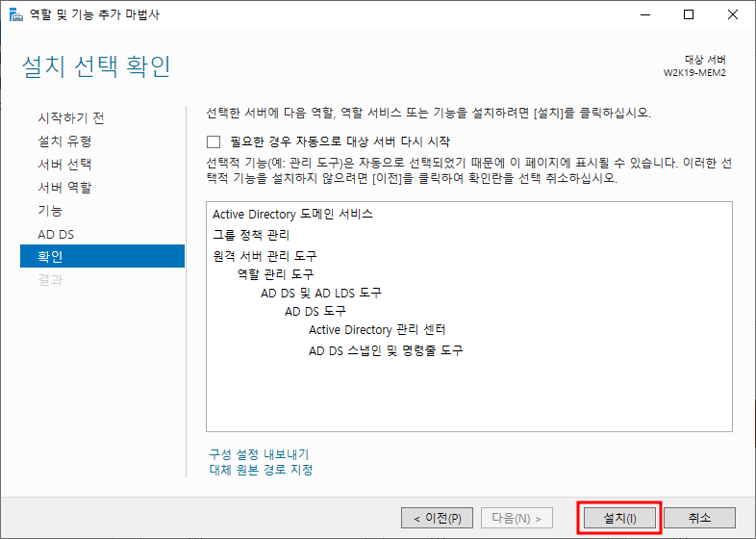Click 원격 서버 관리 도구 entry
756x539 pixels.
[x=265, y=256]
